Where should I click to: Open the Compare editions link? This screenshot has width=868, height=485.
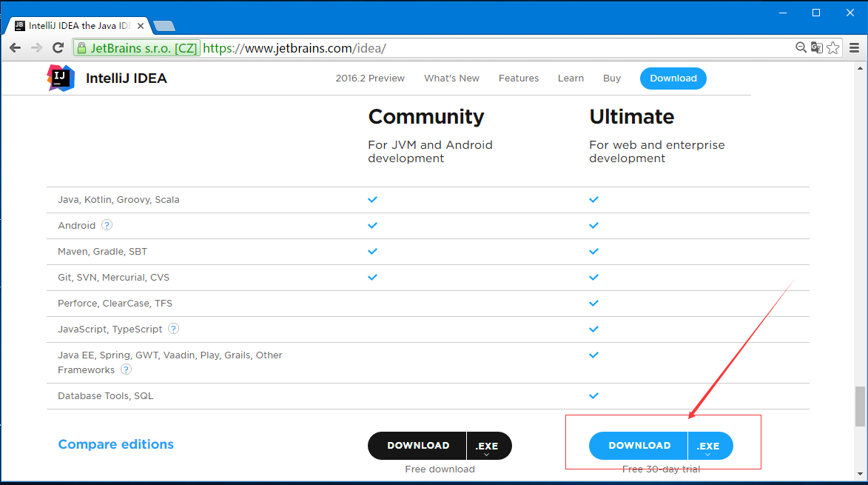point(115,444)
